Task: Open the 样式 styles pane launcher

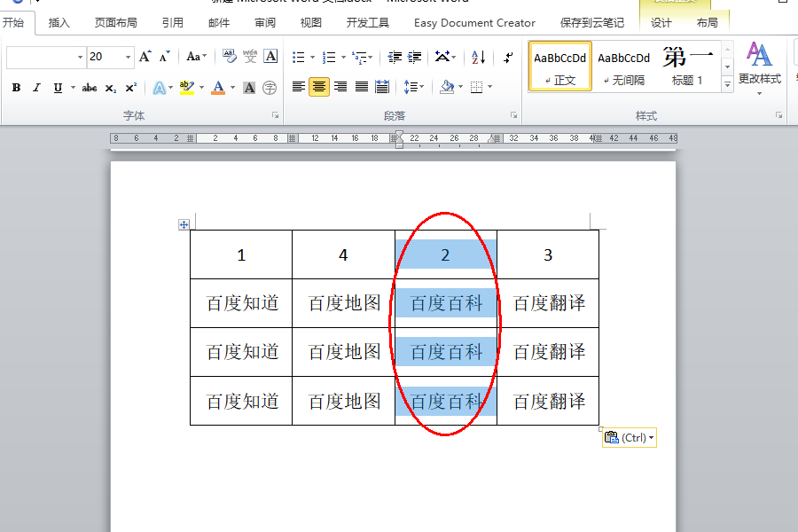Action: (x=778, y=115)
